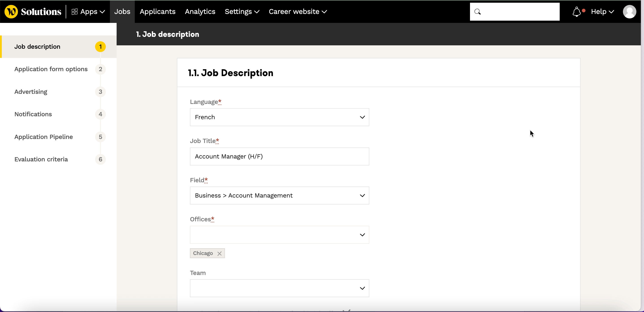Click step number 1 badge
The height and width of the screenshot is (312, 644).
(100, 47)
